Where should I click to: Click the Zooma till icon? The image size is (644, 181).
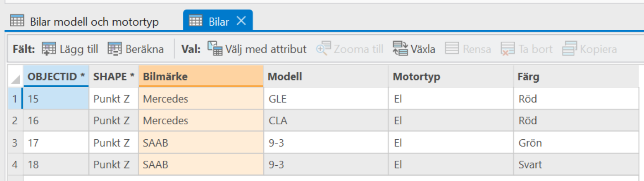pos(323,49)
